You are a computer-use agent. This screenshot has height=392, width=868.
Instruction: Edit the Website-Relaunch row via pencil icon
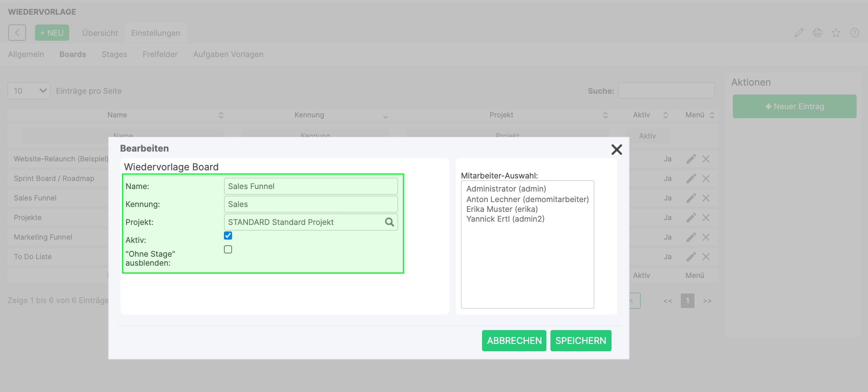click(691, 159)
